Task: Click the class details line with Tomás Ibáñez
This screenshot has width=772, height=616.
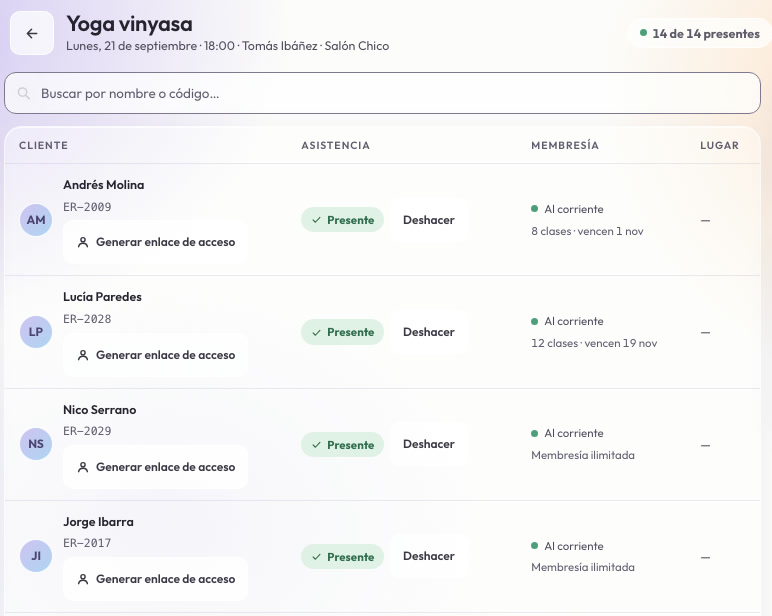Action: 227,46
